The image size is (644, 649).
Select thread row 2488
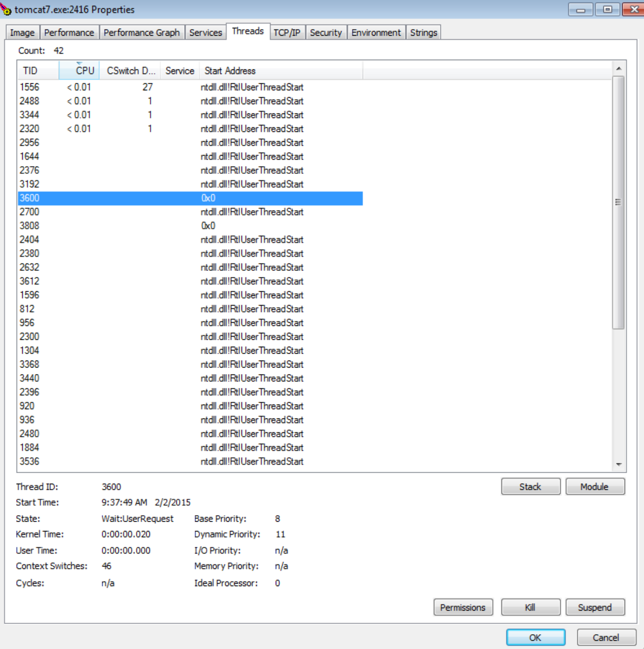(x=190, y=101)
